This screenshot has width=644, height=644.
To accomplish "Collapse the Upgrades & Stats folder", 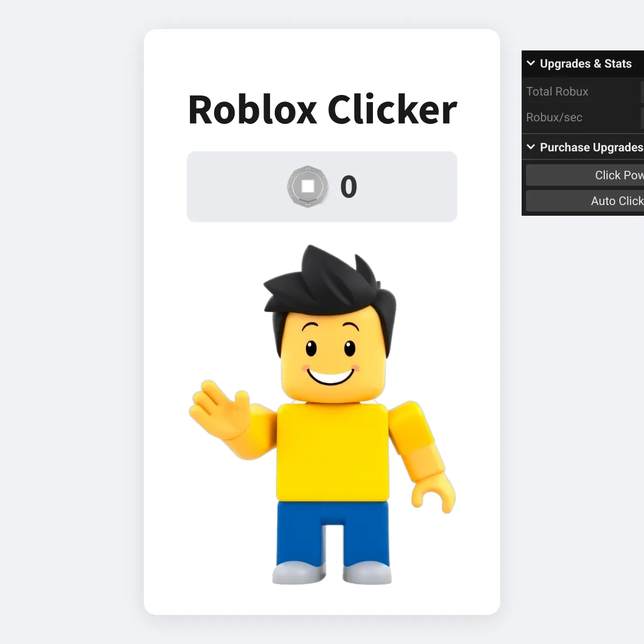I will click(583, 64).
